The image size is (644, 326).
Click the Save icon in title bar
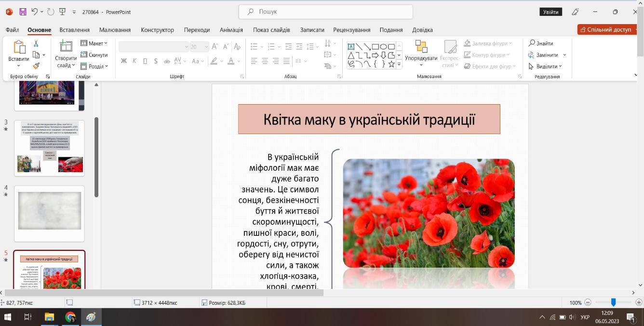tap(23, 12)
